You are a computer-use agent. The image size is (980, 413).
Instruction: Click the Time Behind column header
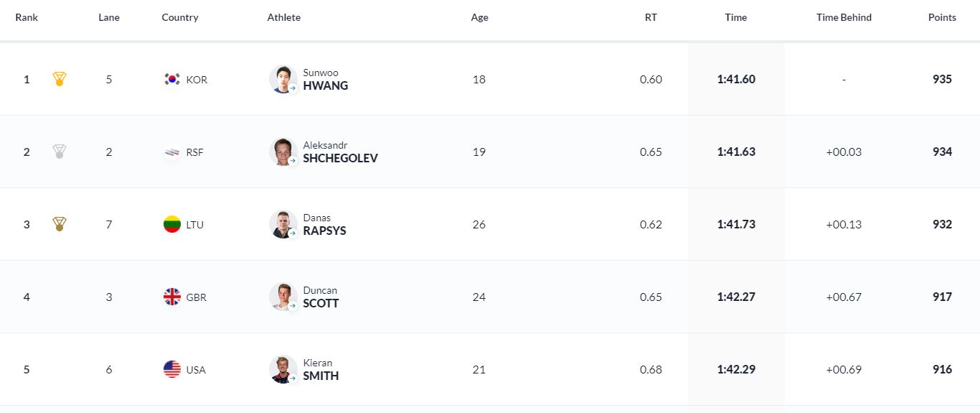pos(844,17)
